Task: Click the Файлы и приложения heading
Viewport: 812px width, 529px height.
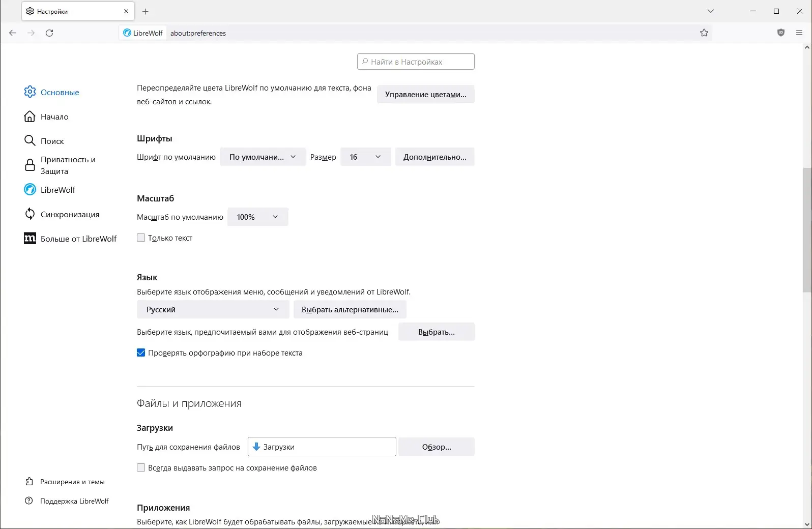Action: (x=189, y=403)
